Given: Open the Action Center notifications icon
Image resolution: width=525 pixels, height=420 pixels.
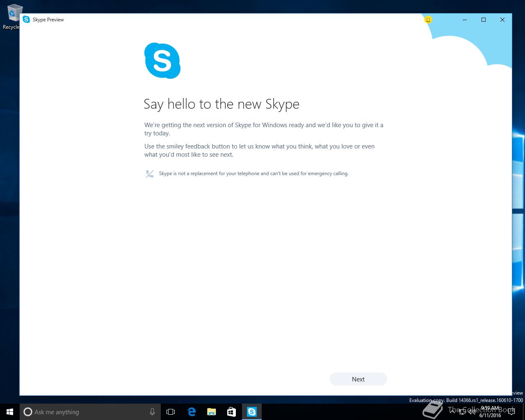Looking at the screenshot, I should [x=511, y=412].
